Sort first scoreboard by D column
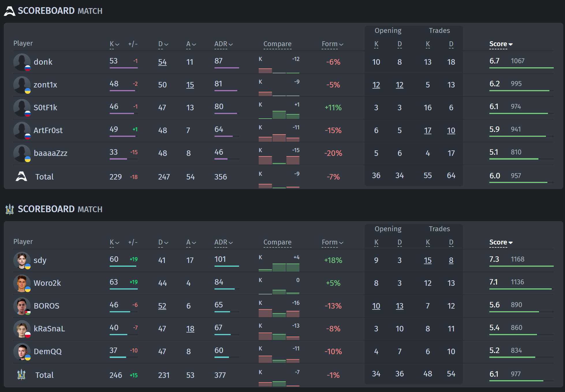Image resolution: width=565 pixels, height=392 pixels. pyautogui.click(x=163, y=44)
